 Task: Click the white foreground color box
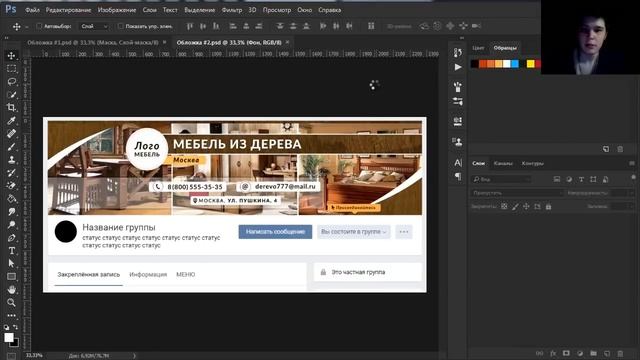(x=9, y=337)
